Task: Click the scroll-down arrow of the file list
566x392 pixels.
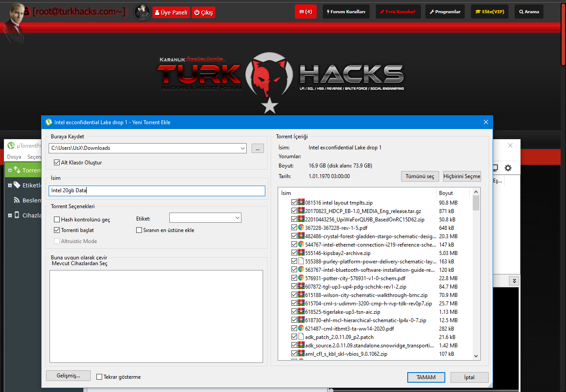Action: click(476, 356)
